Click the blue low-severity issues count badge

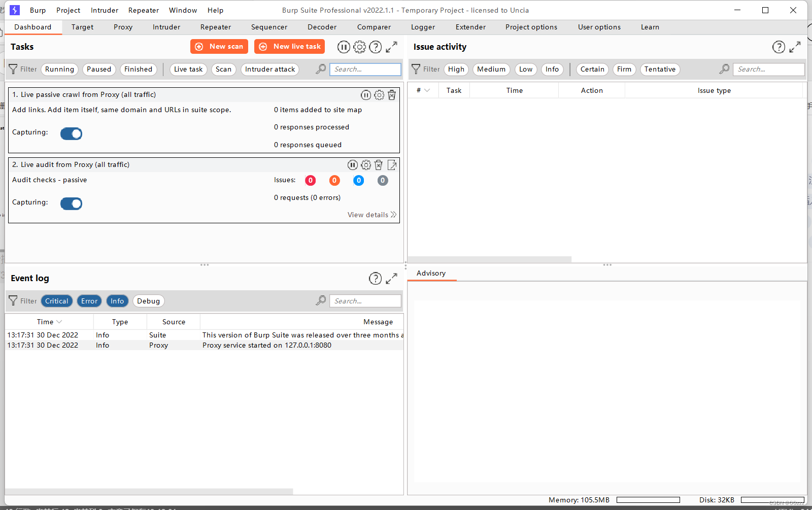click(x=359, y=180)
